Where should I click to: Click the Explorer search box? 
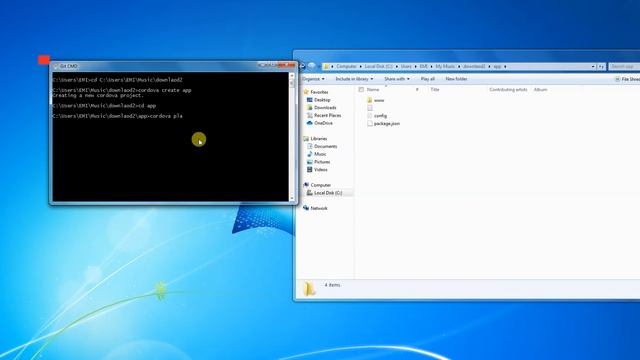[x=624, y=67]
